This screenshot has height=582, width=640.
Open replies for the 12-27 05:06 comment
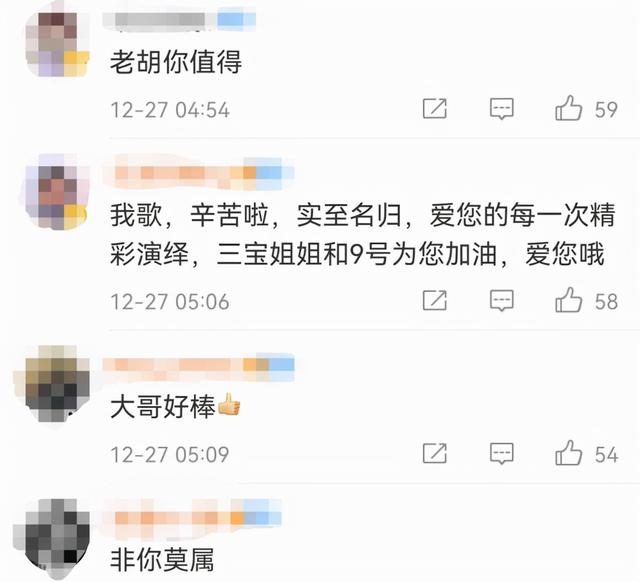click(501, 300)
